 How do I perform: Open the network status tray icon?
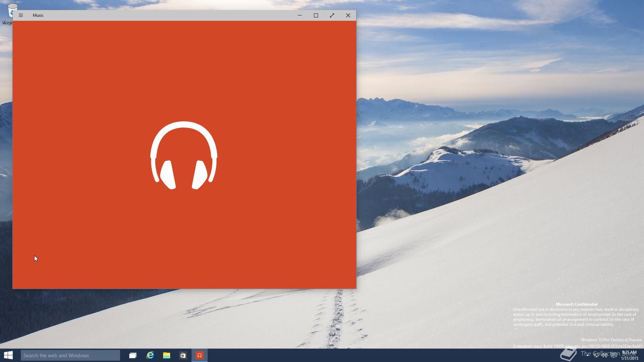coord(596,355)
